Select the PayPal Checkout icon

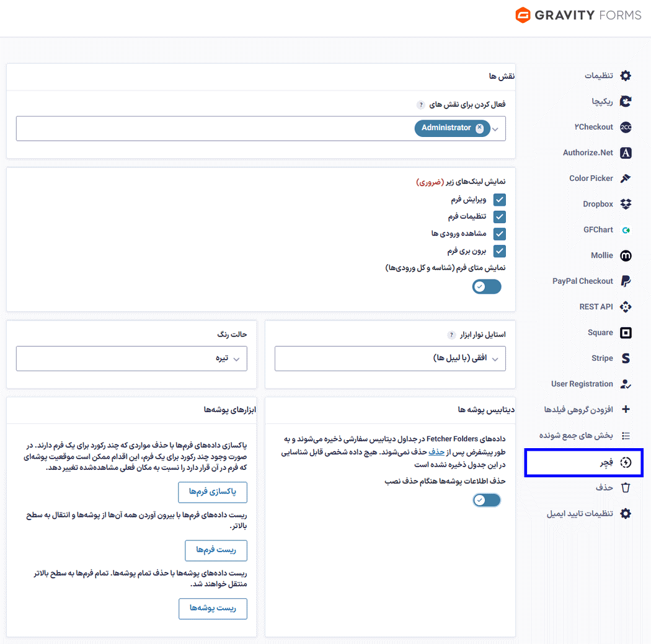pyautogui.click(x=626, y=281)
